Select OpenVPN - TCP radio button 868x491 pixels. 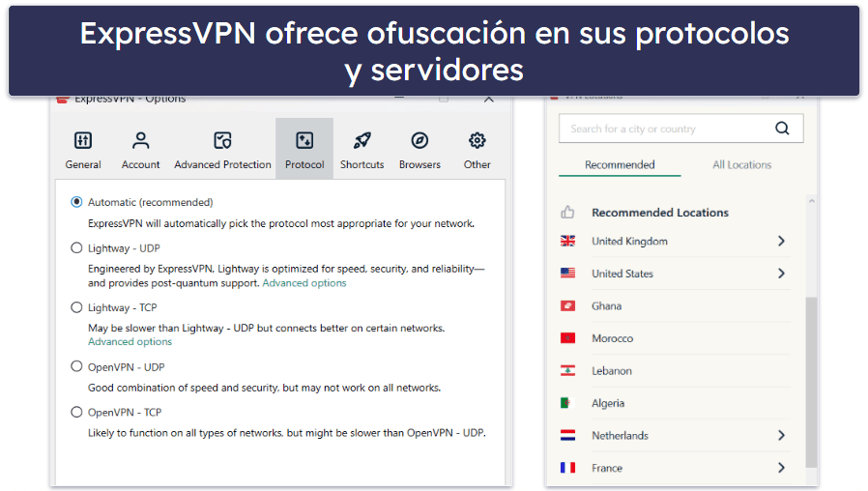pyautogui.click(x=76, y=412)
